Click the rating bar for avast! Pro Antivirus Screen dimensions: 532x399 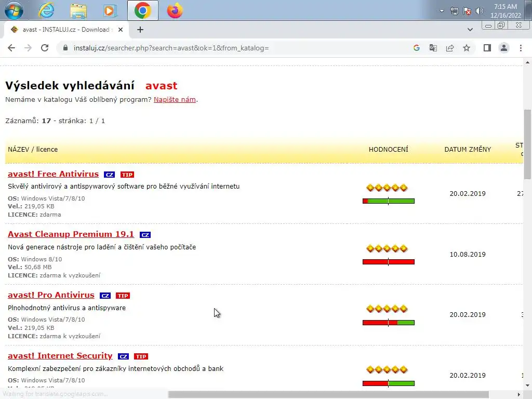[x=389, y=323]
